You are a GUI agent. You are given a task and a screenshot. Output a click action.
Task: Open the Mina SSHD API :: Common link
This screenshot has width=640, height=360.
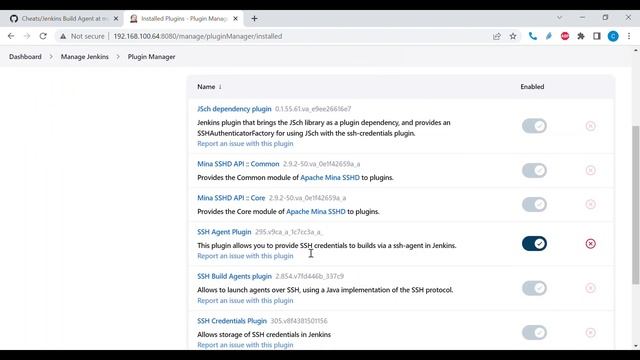238,164
